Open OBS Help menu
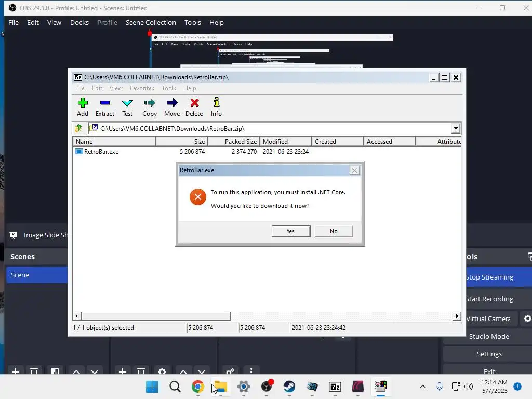This screenshot has height=399, width=532. pos(217,22)
